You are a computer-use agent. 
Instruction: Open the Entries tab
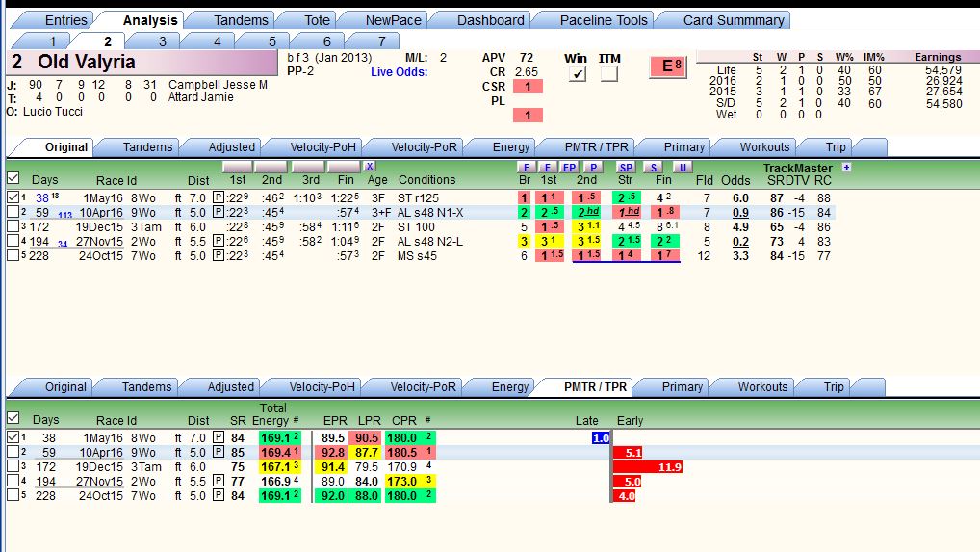click(65, 20)
